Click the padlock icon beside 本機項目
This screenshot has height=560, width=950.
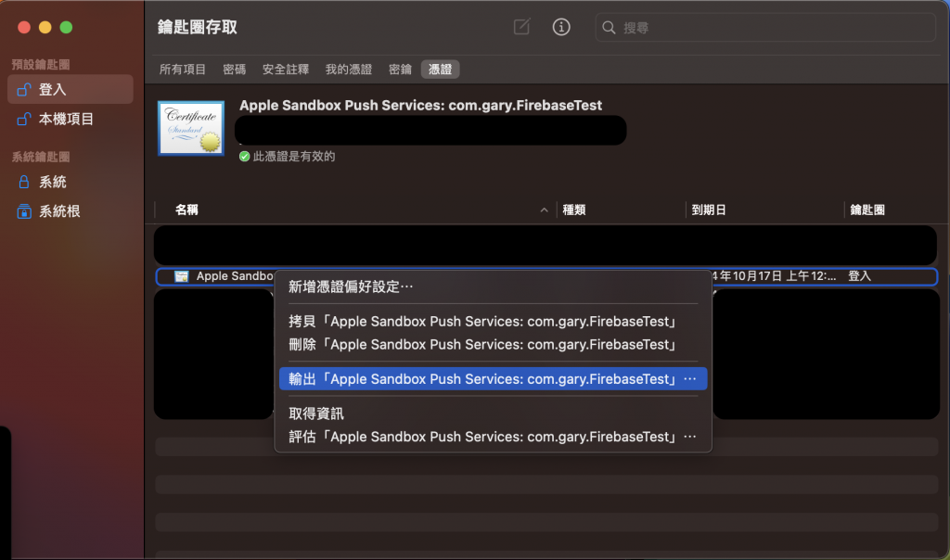pos(24,120)
